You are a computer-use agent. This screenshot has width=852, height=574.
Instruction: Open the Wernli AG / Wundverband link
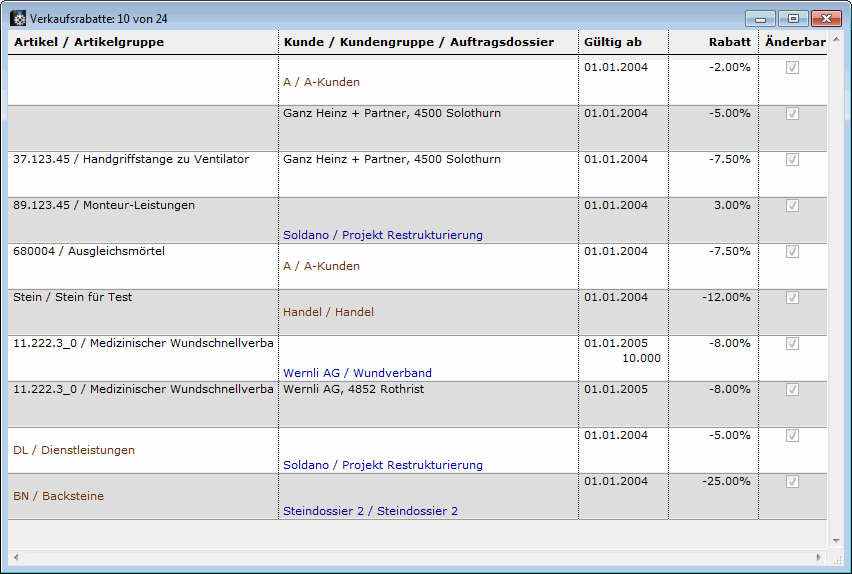357,373
